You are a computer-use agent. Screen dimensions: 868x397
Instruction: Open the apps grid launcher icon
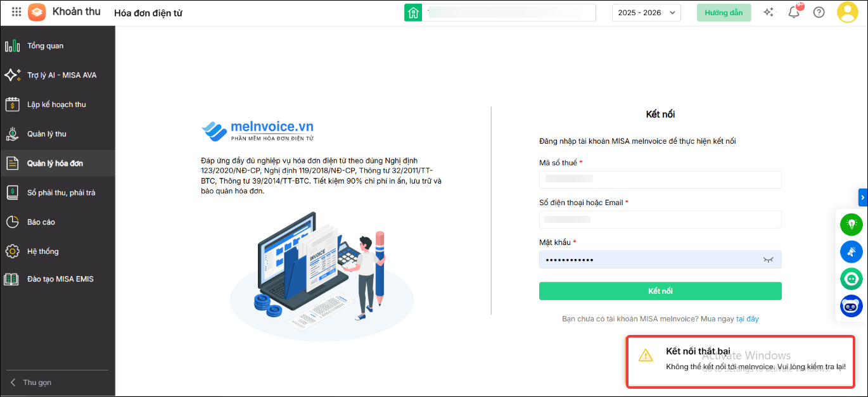pos(16,12)
